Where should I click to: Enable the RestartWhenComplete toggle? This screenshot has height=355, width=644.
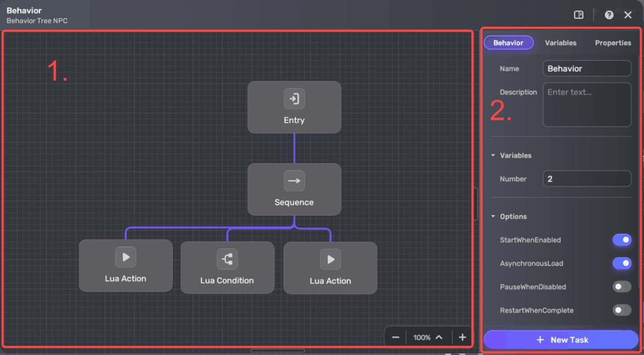pyautogui.click(x=622, y=310)
